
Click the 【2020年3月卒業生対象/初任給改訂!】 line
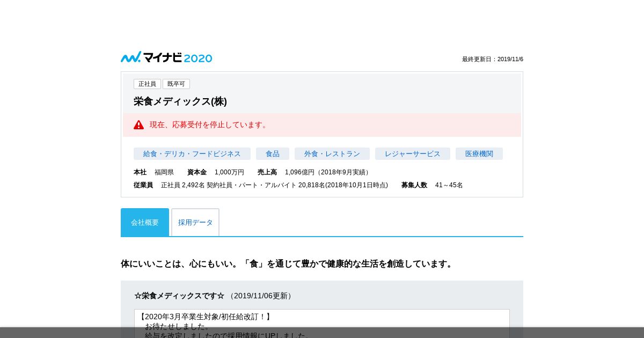tap(204, 317)
